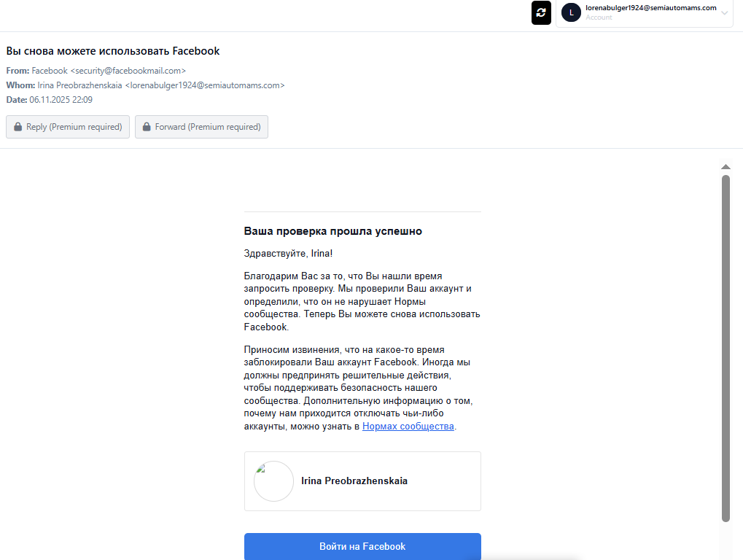
Task: Click the sender address security@facebookmail.com
Action: (x=128, y=71)
